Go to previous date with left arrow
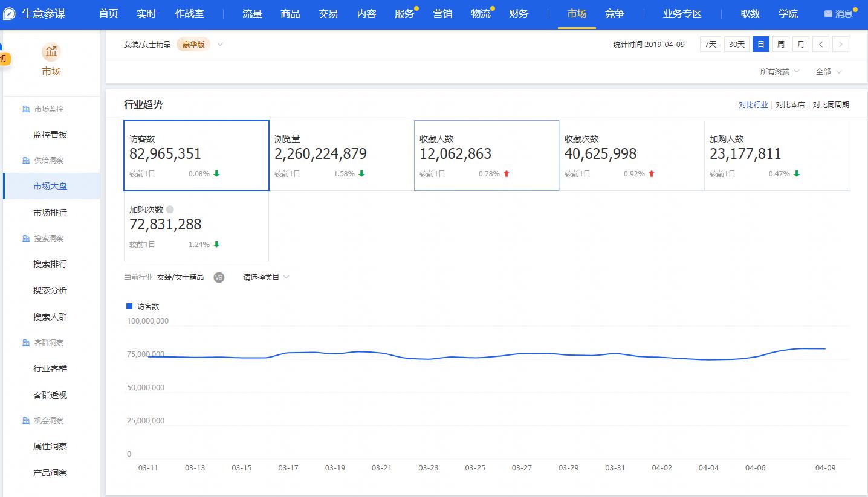This screenshot has height=497, width=868. coord(821,44)
